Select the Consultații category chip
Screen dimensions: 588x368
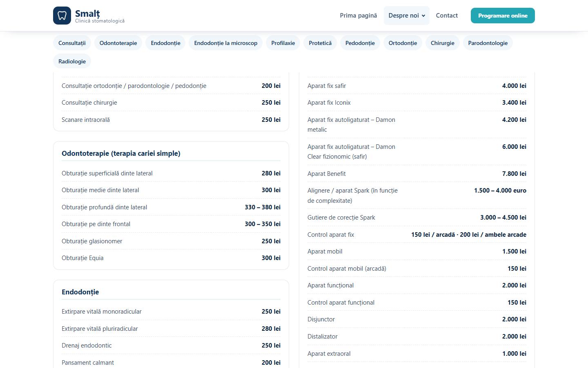pyautogui.click(x=72, y=43)
